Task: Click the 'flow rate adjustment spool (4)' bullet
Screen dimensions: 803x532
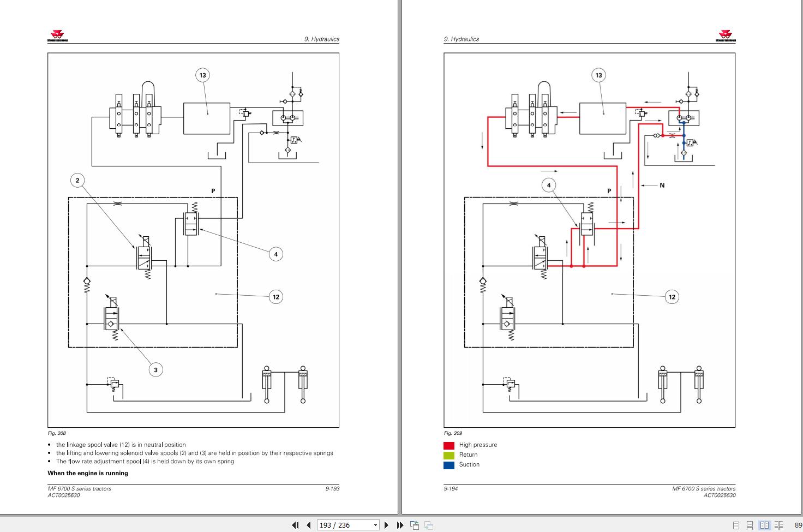Action: (145, 461)
